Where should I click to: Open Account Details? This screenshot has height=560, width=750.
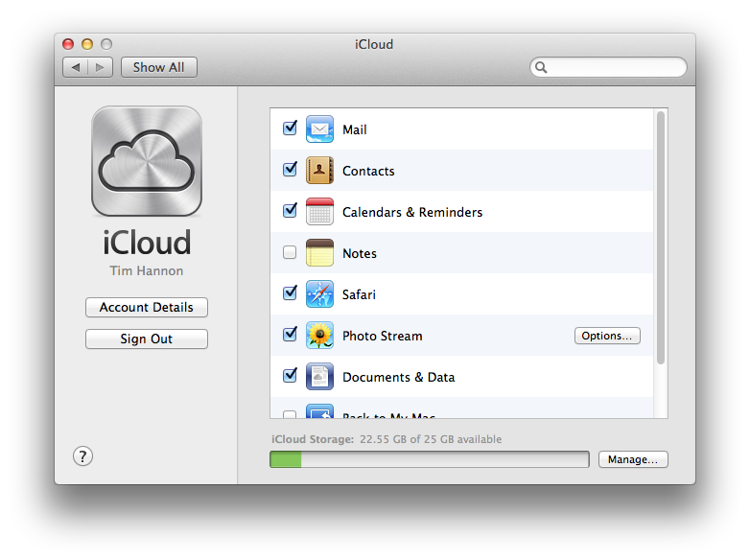147,307
